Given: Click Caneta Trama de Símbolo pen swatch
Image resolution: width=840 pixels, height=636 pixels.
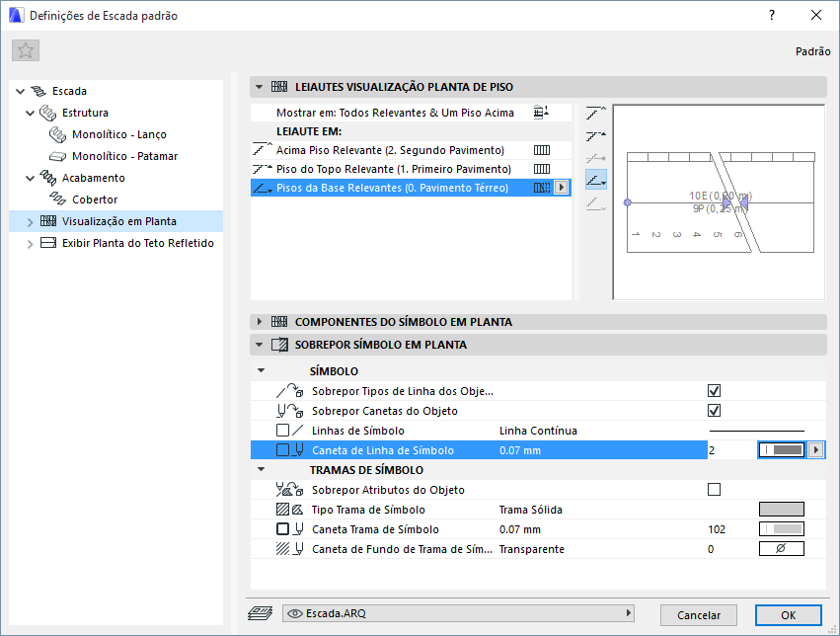Looking at the screenshot, I should (782, 529).
